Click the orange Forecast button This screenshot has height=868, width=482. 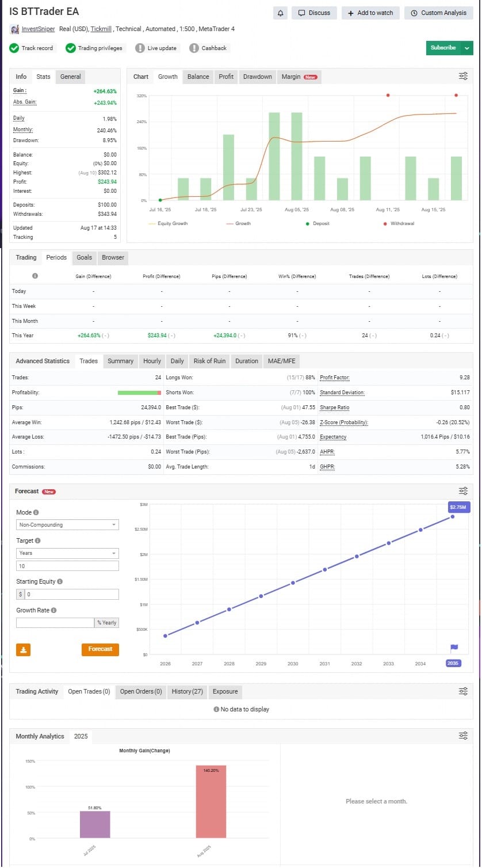100,649
